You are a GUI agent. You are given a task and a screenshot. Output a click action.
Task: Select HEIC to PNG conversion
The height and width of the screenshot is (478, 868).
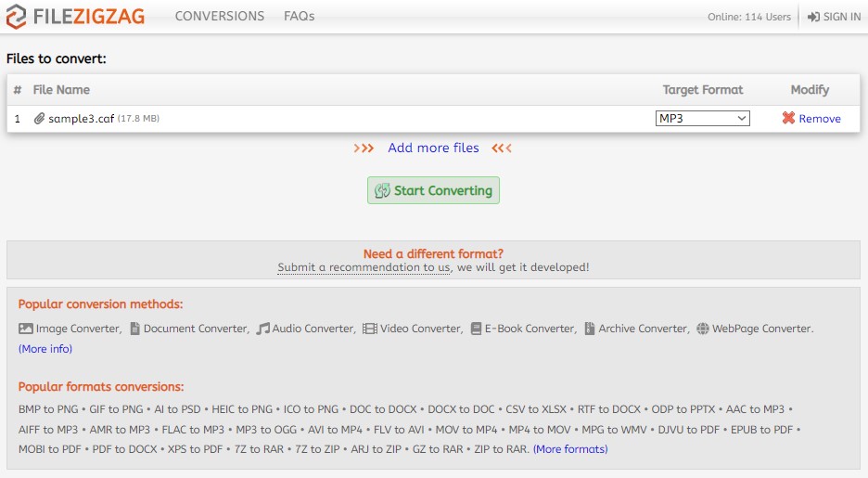242,409
